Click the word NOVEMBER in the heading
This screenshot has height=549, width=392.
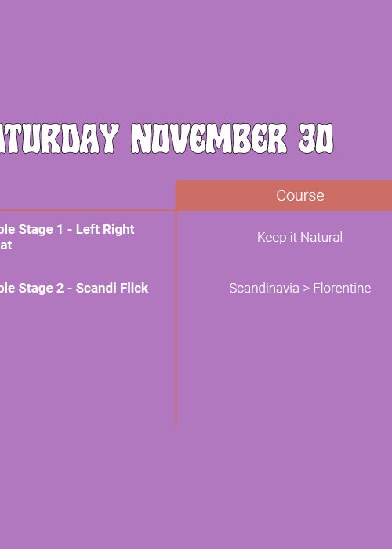tap(209, 138)
